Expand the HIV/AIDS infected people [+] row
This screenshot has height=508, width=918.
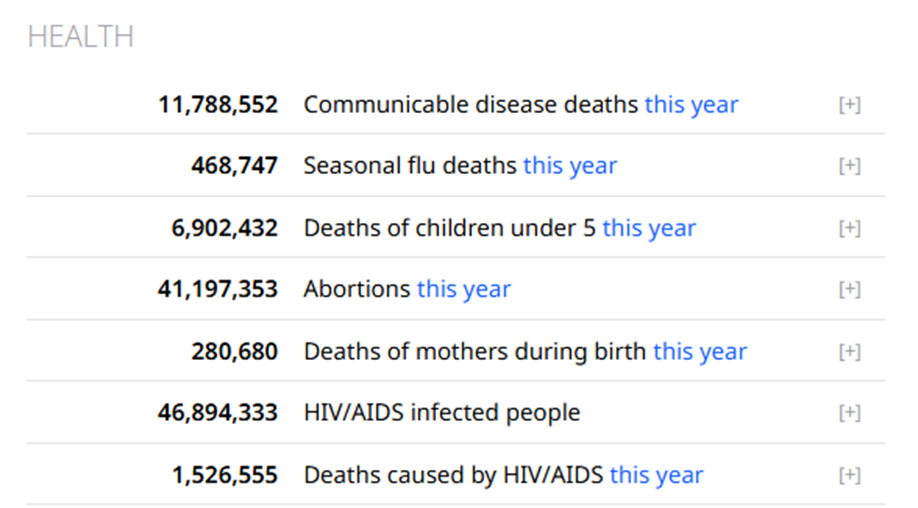click(849, 413)
